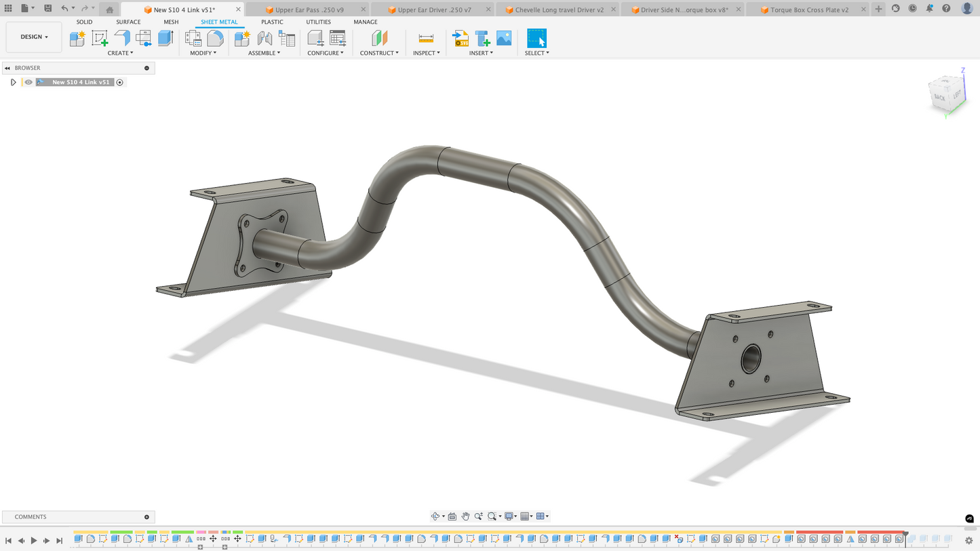Switch to the Surface ribbon tab
The height and width of the screenshot is (551, 980).
tap(128, 22)
